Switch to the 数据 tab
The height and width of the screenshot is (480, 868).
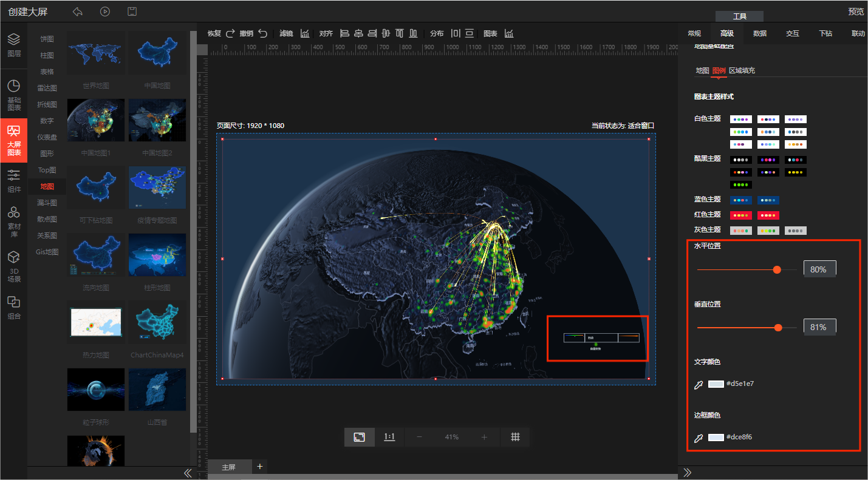tap(760, 33)
